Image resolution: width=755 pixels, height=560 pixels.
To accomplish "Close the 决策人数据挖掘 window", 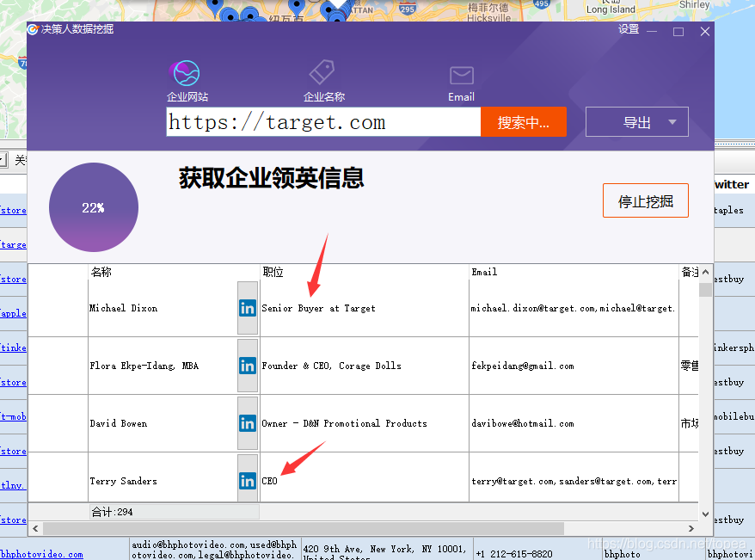I will pyautogui.click(x=705, y=32).
